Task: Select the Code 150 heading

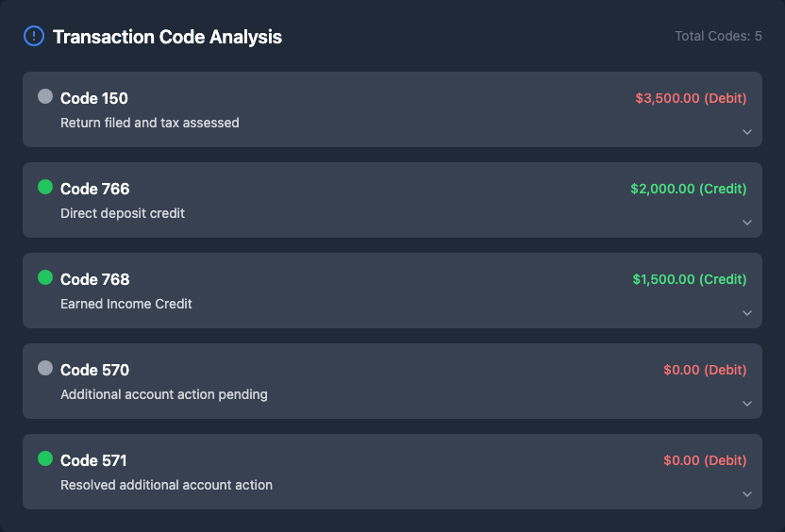Action: pos(94,98)
